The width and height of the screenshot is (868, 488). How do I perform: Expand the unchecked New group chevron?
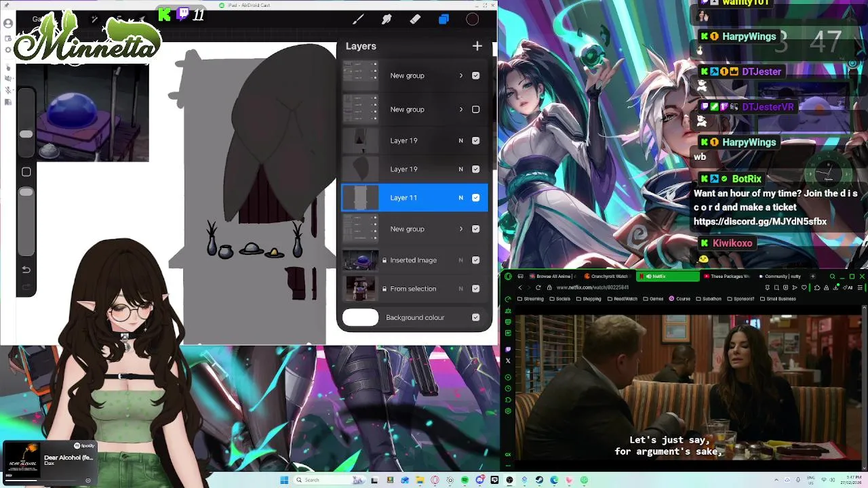pyautogui.click(x=461, y=109)
